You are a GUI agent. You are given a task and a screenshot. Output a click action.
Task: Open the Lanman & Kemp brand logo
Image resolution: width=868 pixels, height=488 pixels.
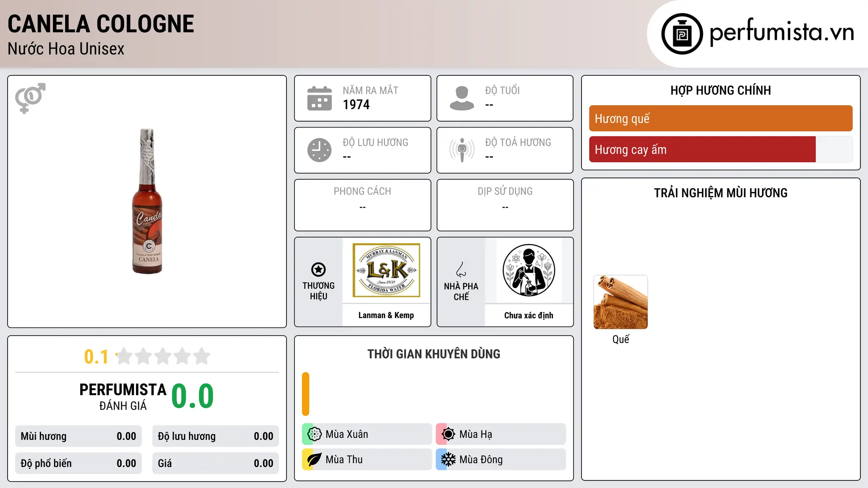[386, 270]
